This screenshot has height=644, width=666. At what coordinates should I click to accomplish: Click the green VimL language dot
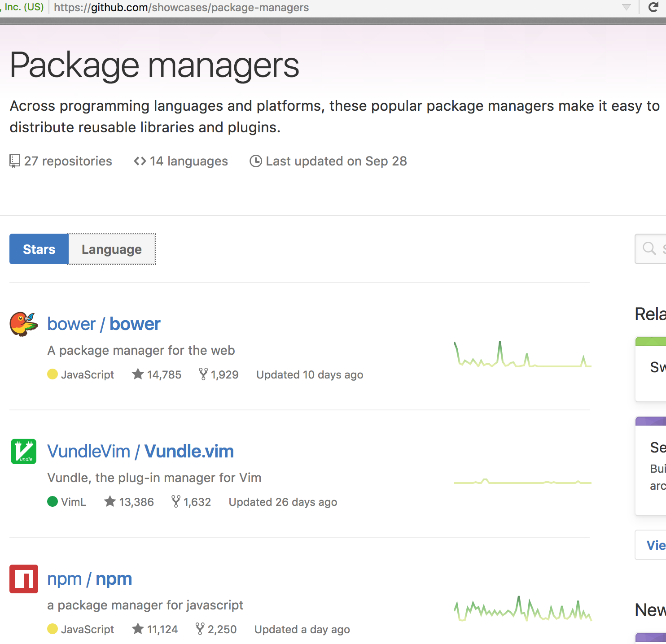[53, 501]
